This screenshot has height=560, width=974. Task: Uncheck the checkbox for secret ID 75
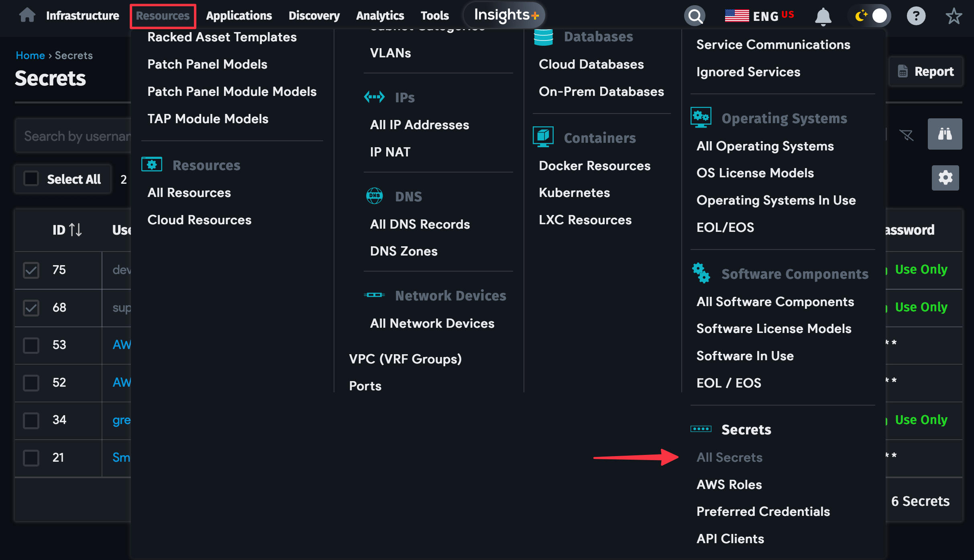click(x=31, y=270)
